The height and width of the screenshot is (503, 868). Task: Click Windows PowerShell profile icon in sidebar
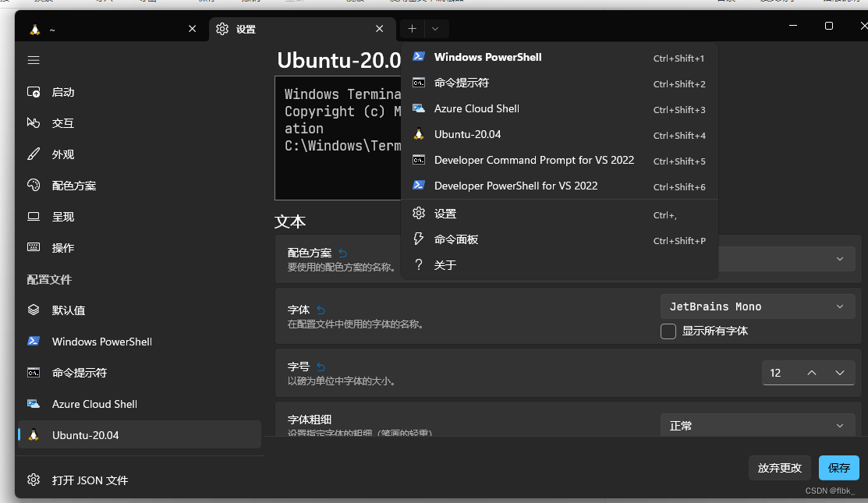tap(34, 341)
